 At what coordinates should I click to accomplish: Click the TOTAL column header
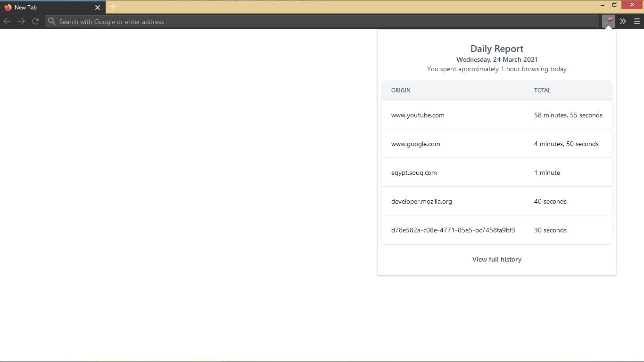pos(542,90)
